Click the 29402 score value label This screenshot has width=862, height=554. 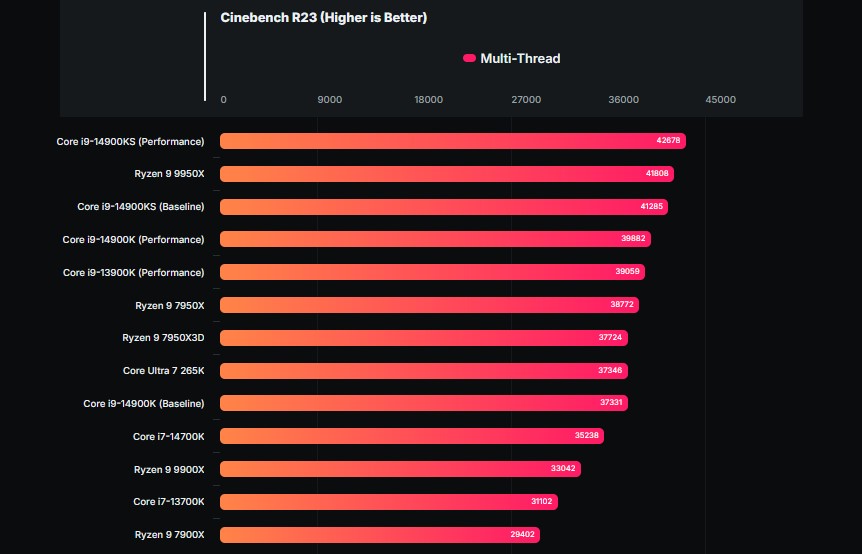[523, 535]
